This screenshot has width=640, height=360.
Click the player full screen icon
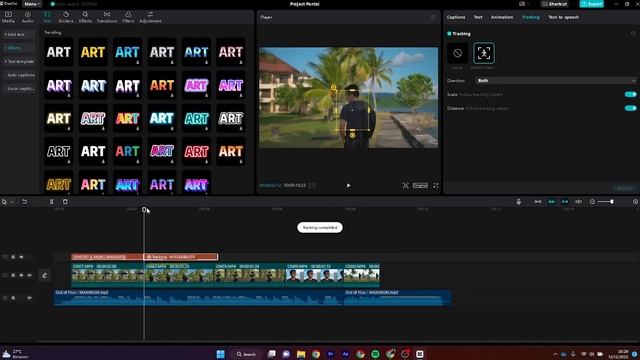click(436, 185)
